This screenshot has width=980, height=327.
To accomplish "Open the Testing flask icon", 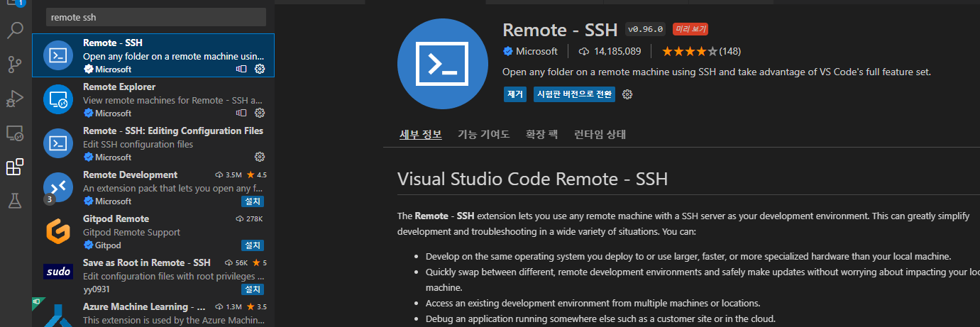I will point(15,201).
